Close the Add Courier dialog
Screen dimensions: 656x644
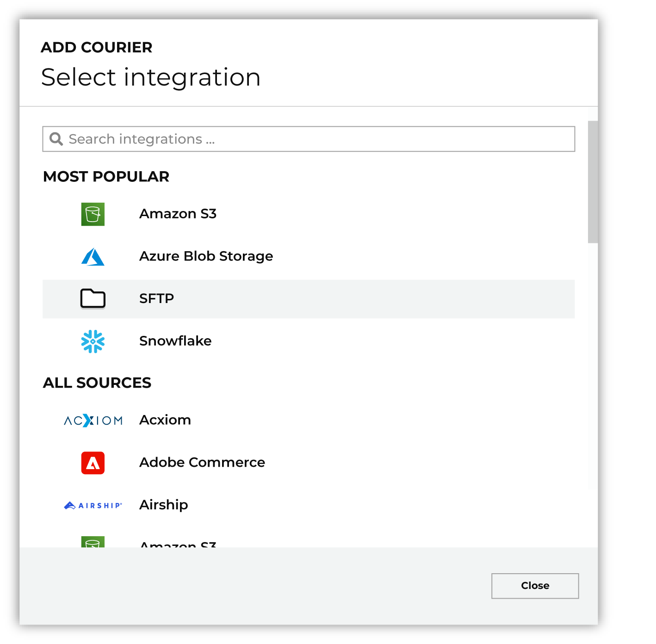(x=535, y=586)
